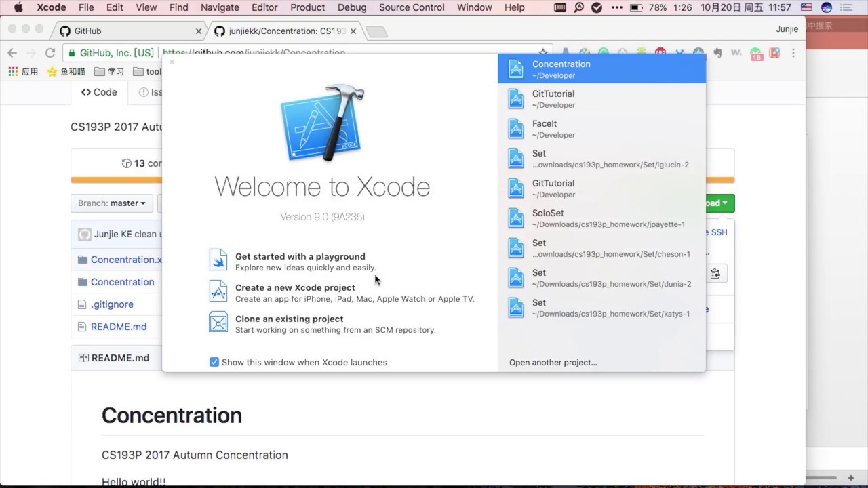Open the FaceIt recent project
The height and width of the screenshot is (488, 868).
601,129
